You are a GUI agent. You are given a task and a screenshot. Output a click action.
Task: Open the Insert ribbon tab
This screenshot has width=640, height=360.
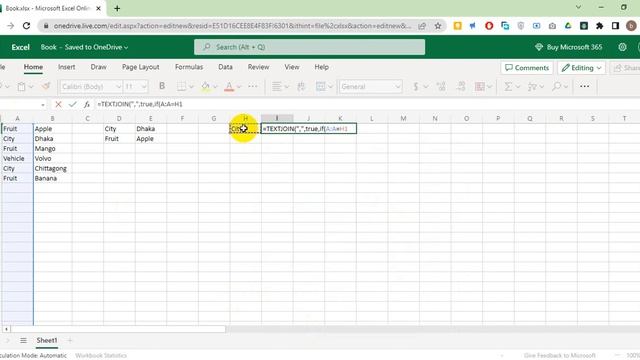coord(67,67)
